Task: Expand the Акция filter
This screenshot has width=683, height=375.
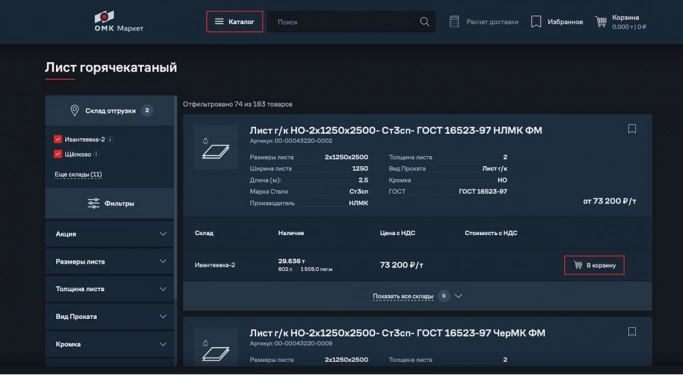Action: coord(109,234)
